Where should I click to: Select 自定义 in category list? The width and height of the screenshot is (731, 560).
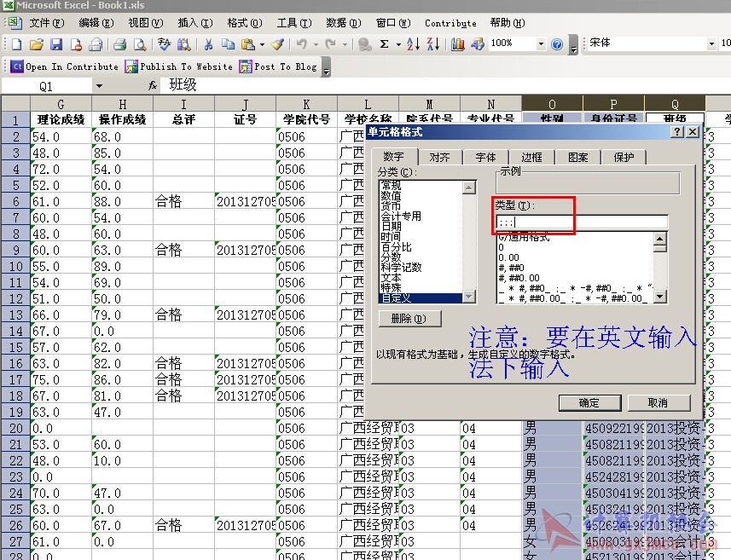pos(421,298)
